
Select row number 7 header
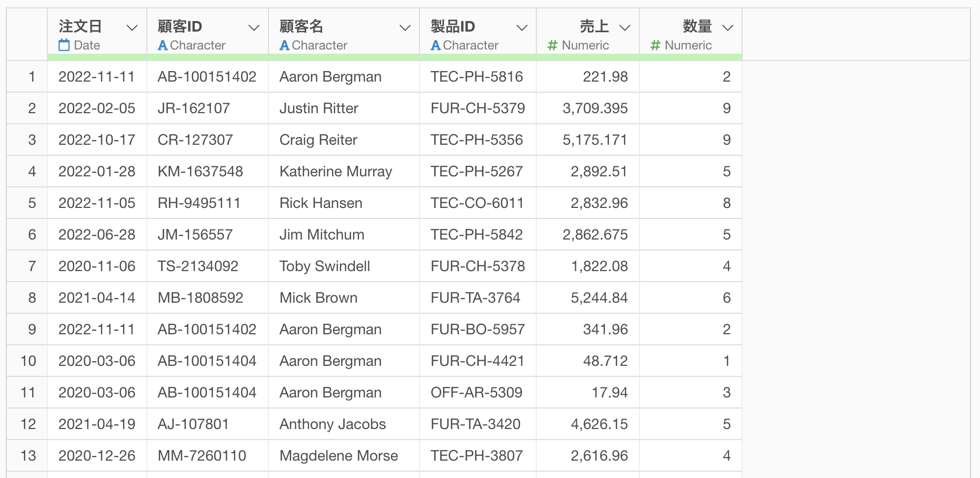pyautogui.click(x=32, y=266)
